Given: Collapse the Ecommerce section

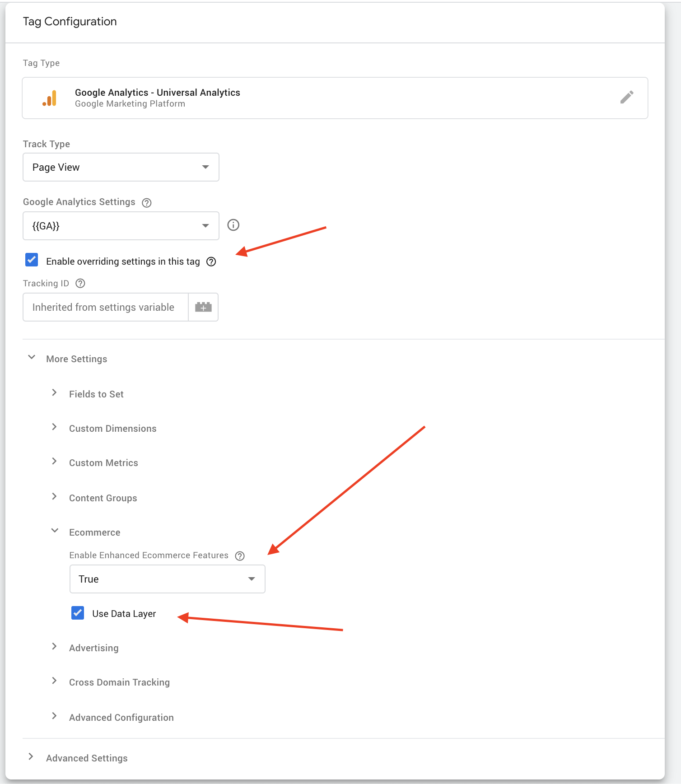Looking at the screenshot, I should point(86,532).
